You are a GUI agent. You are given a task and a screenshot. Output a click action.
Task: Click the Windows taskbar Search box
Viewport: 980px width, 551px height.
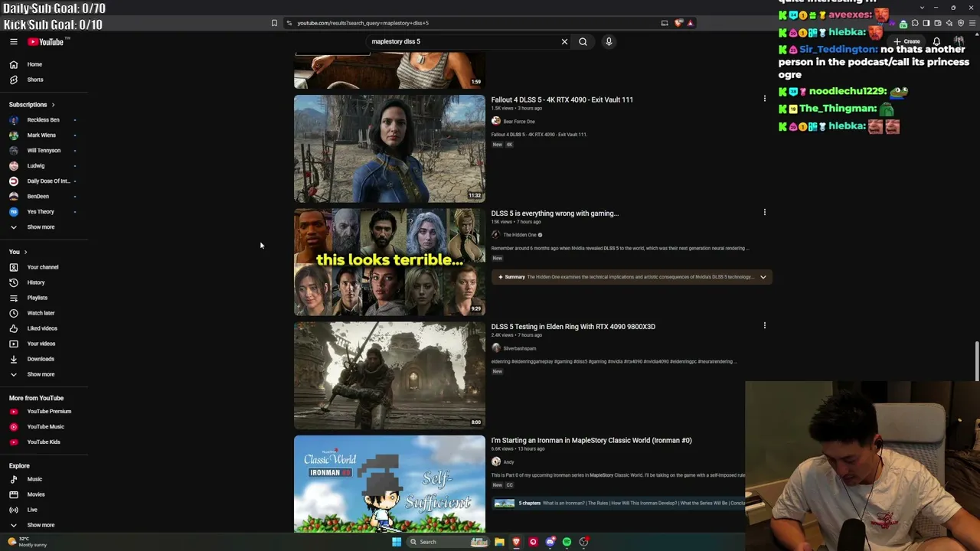coord(448,542)
